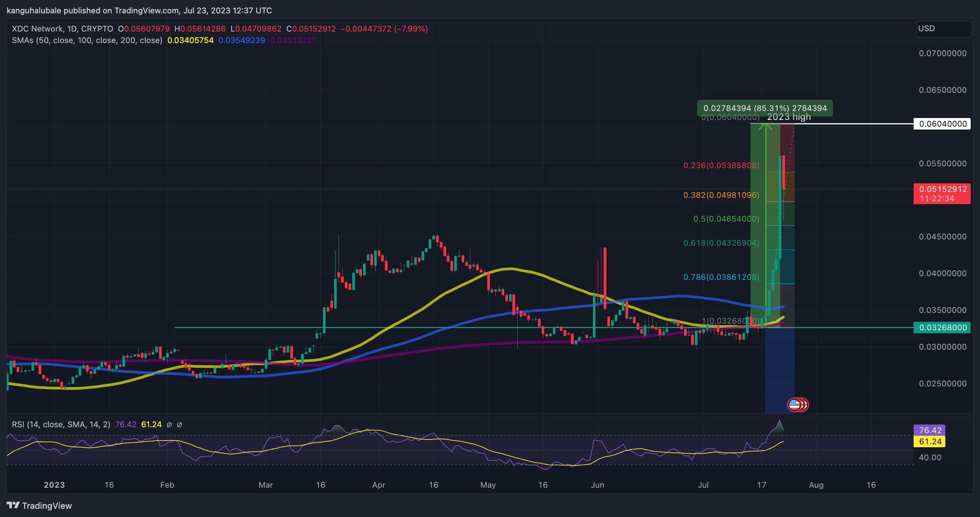Select the low price L0.04709862
The width and height of the screenshot is (980, 517).
pyautogui.click(x=256, y=29)
